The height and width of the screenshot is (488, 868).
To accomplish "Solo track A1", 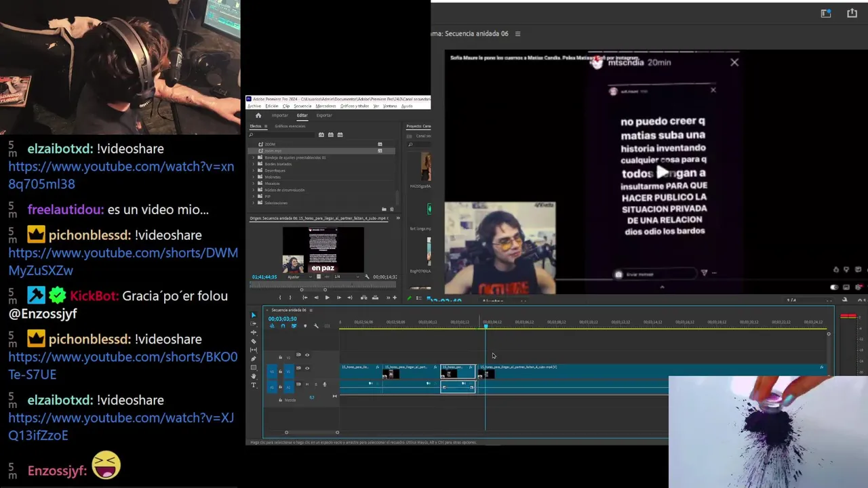I will click(x=316, y=384).
